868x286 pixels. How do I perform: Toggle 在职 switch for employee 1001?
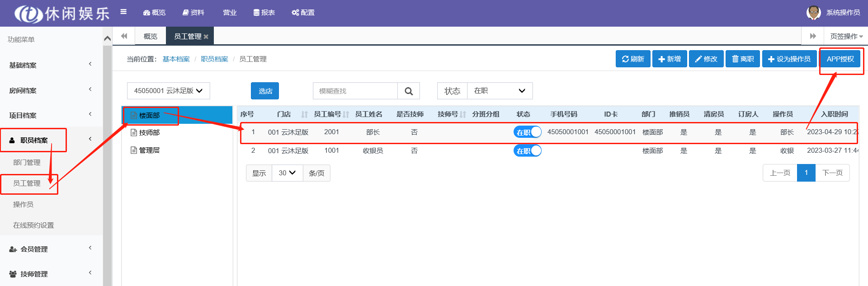527,150
